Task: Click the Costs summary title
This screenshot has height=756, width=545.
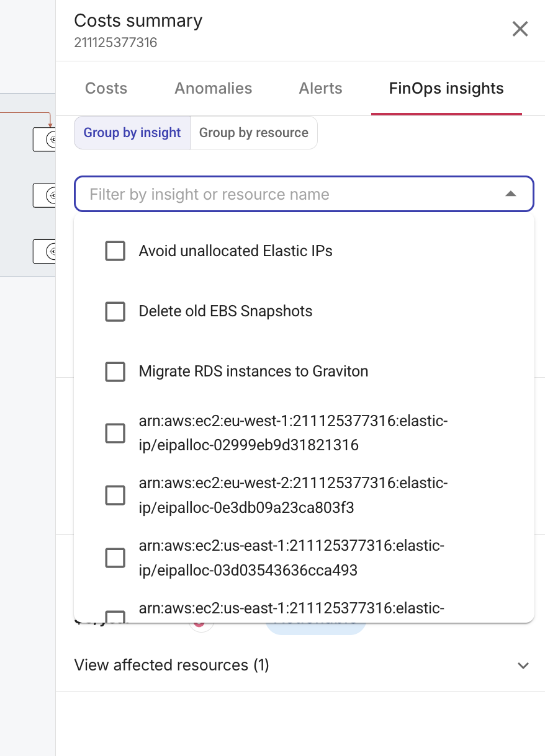Action: 138,20
